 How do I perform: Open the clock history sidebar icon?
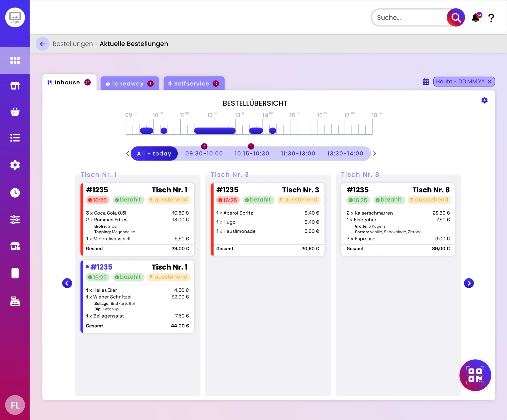pyautogui.click(x=15, y=193)
